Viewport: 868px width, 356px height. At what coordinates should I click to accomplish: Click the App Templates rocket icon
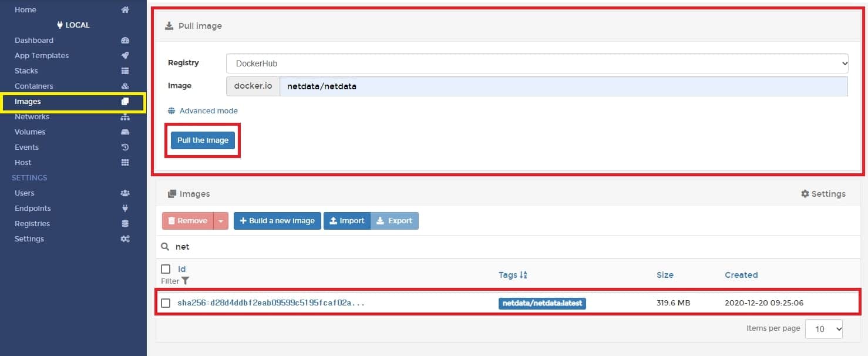tap(125, 56)
